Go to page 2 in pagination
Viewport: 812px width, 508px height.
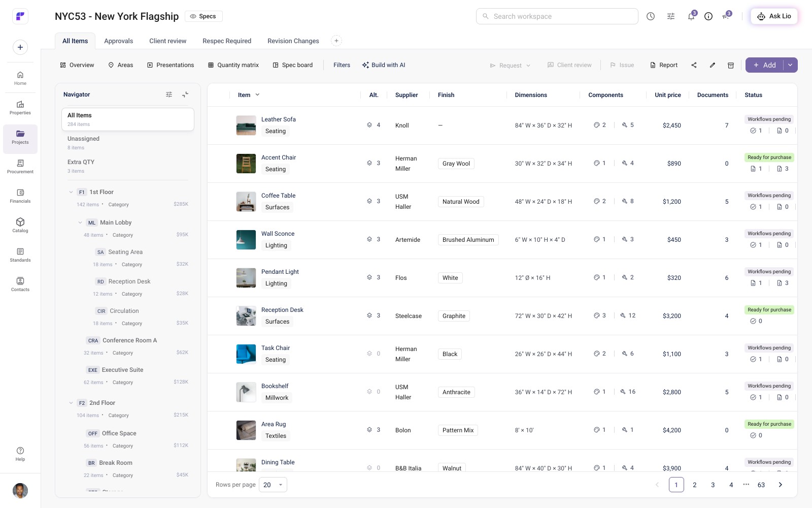694,485
